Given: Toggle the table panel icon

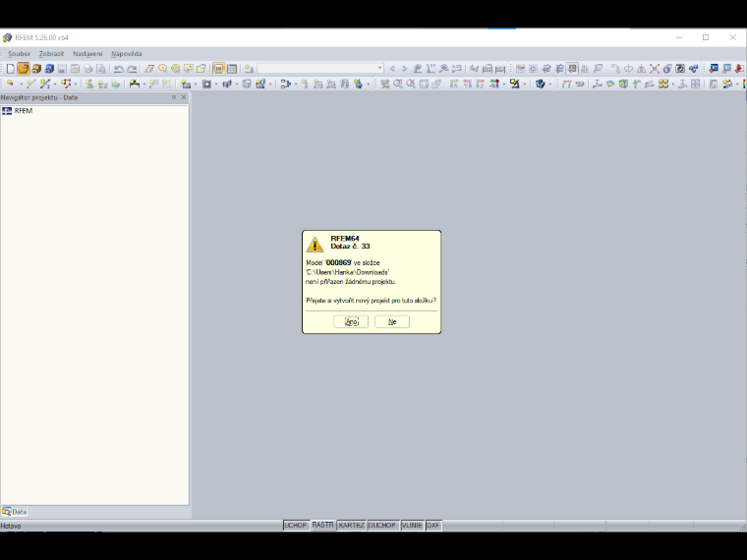Looking at the screenshot, I should coord(232,69).
